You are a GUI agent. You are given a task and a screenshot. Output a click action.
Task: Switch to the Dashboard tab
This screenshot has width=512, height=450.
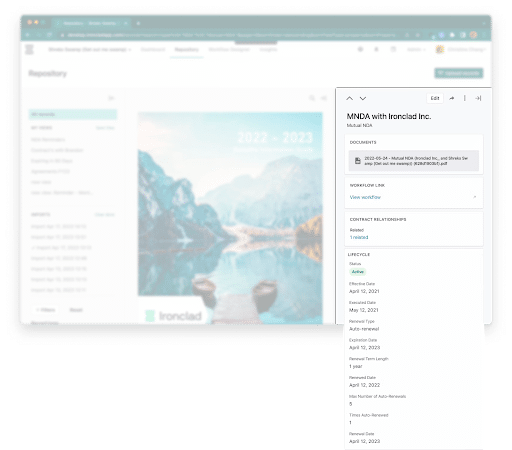tap(153, 50)
